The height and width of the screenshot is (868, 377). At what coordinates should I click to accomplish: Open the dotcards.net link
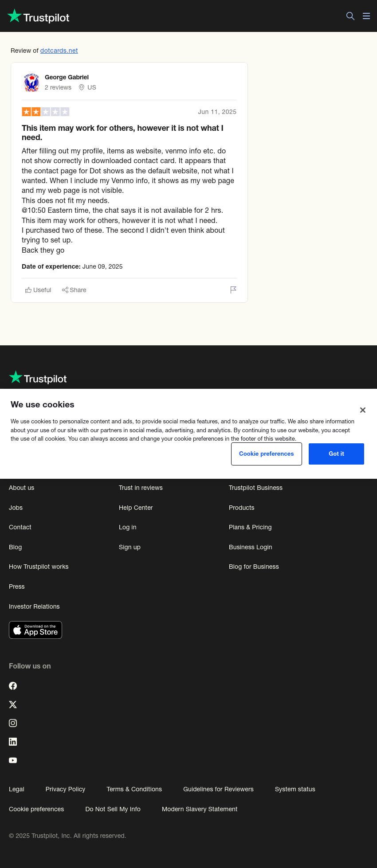tap(59, 51)
